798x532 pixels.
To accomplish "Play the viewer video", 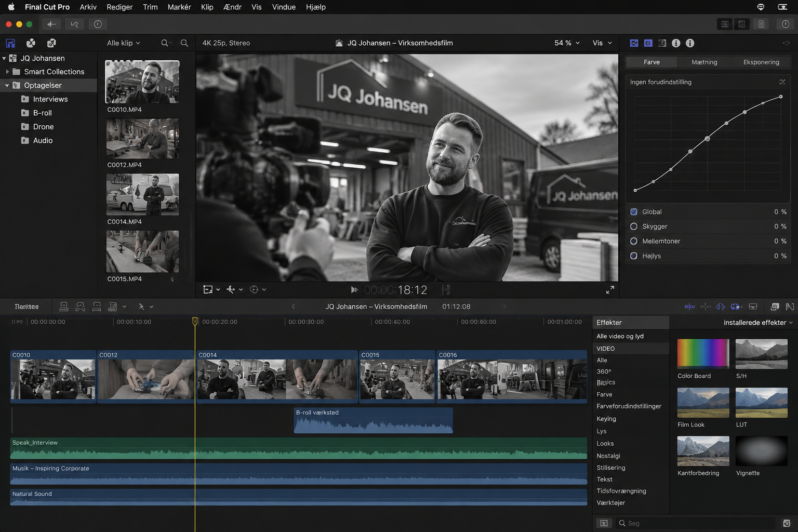I will [354, 289].
